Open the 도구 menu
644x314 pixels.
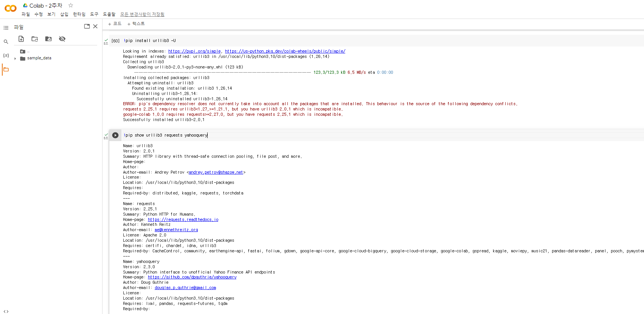(x=94, y=14)
